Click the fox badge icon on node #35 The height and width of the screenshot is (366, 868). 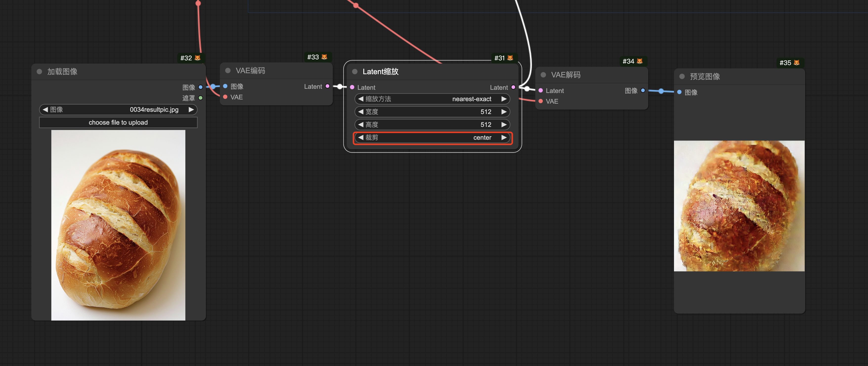pos(797,63)
